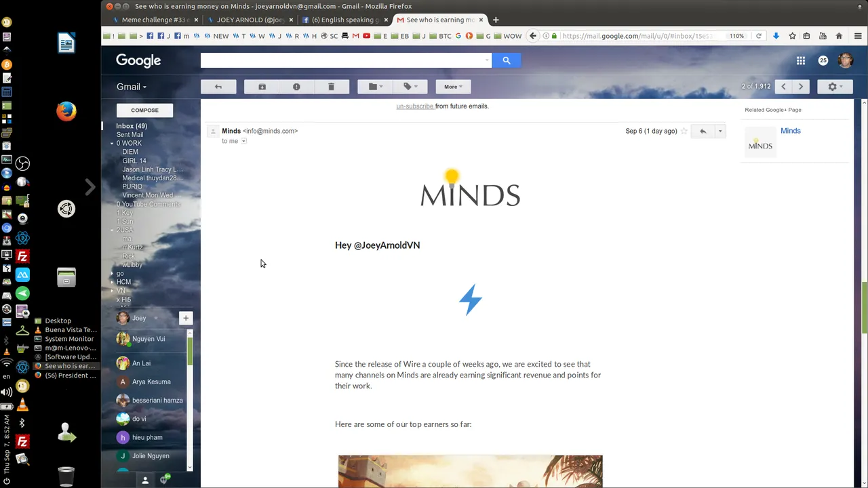Open Trash icon at dock bottom
868x488 pixels.
[66, 476]
